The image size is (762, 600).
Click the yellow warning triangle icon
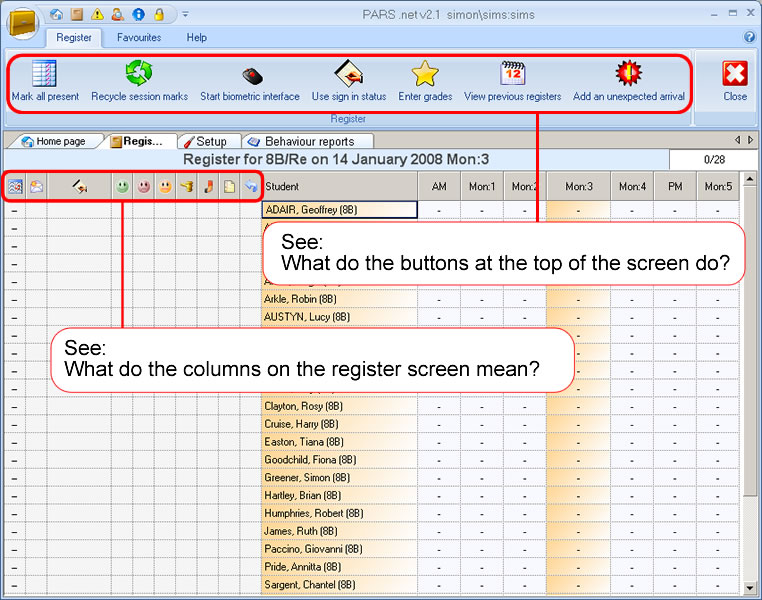coord(97,15)
